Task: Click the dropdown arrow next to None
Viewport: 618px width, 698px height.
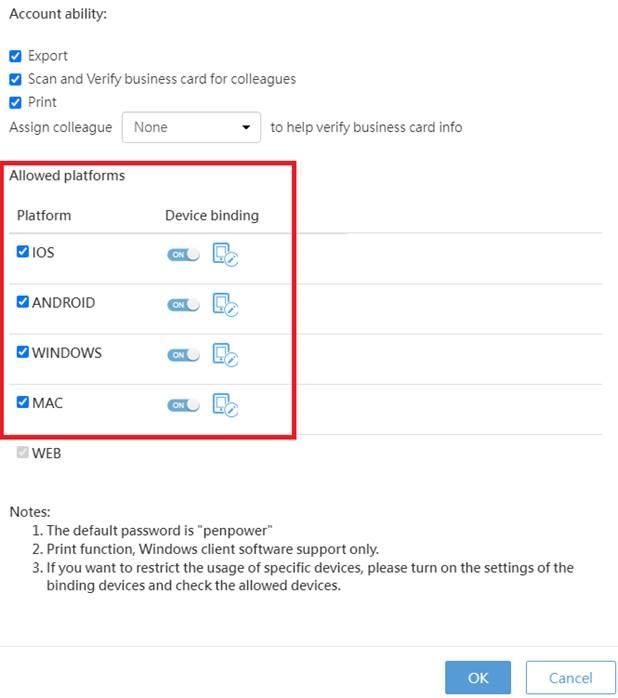Action: point(246,127)
